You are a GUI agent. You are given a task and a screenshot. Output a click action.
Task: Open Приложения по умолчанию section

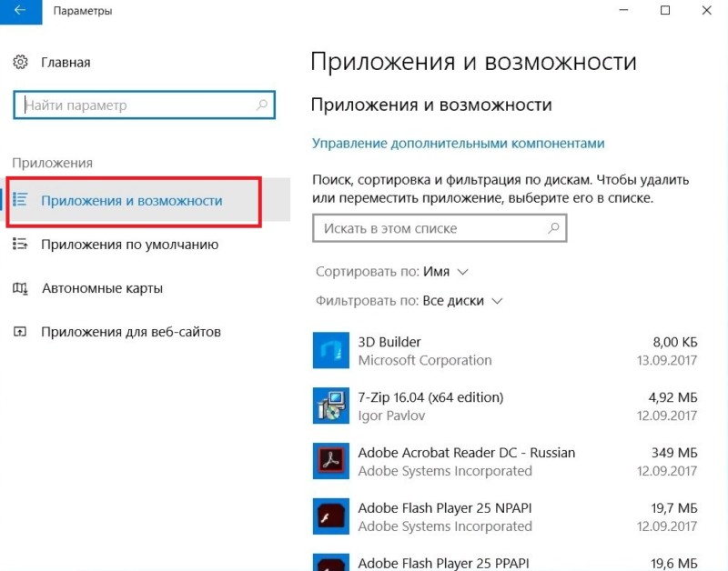[129, 244]
